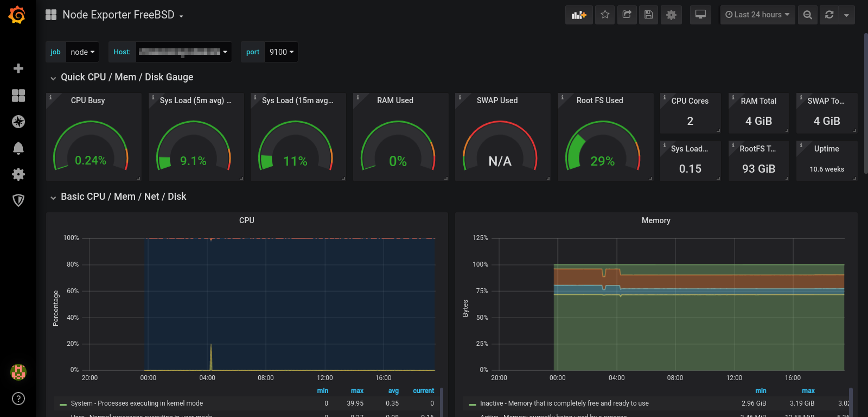
Task: Click info icon on CPU Busy panel
Action: click(50, 98)
